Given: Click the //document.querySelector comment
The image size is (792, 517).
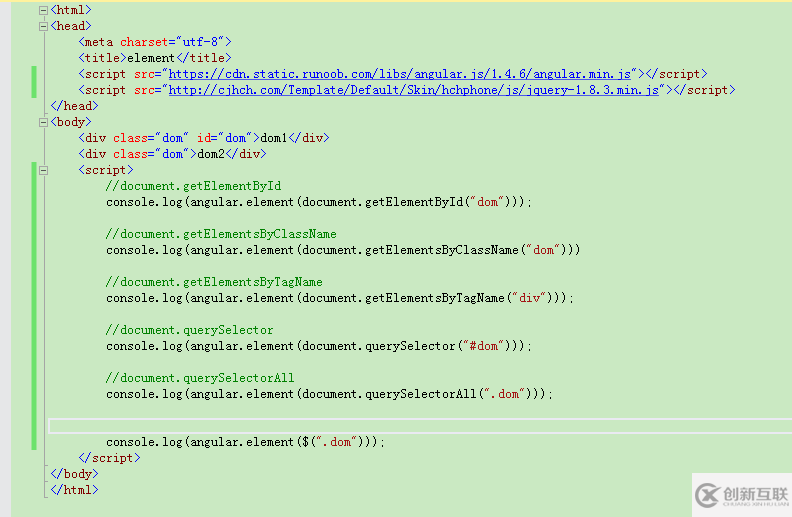Looking at the screenshot, I should (x=189, y=330).
